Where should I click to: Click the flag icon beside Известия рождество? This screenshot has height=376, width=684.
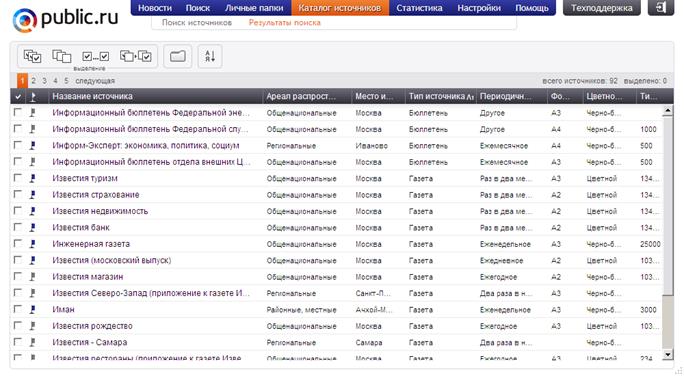coord(33,326)
